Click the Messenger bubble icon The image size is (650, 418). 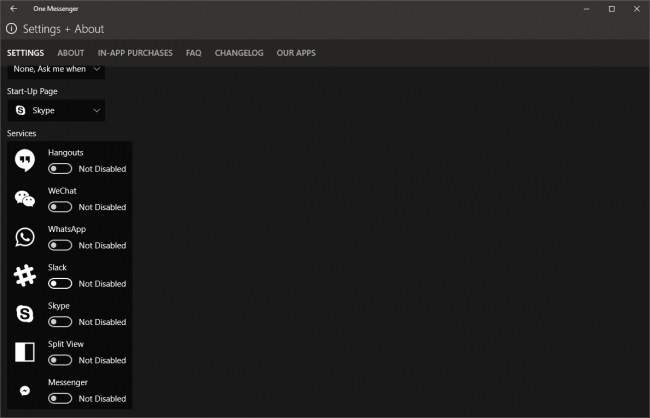click(x=25, y=390)
